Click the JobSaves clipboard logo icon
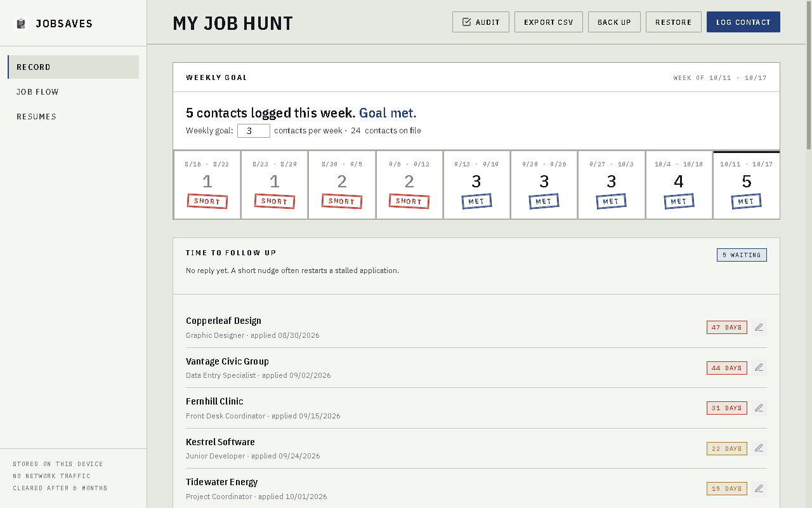812x508 pixels. point(22,23)
